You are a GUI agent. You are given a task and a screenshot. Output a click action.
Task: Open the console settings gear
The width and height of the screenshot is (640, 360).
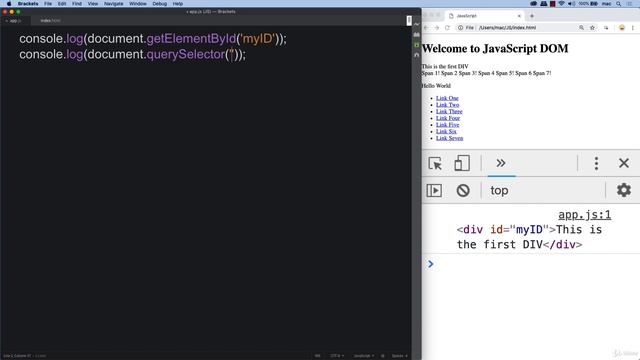point(624,190)
